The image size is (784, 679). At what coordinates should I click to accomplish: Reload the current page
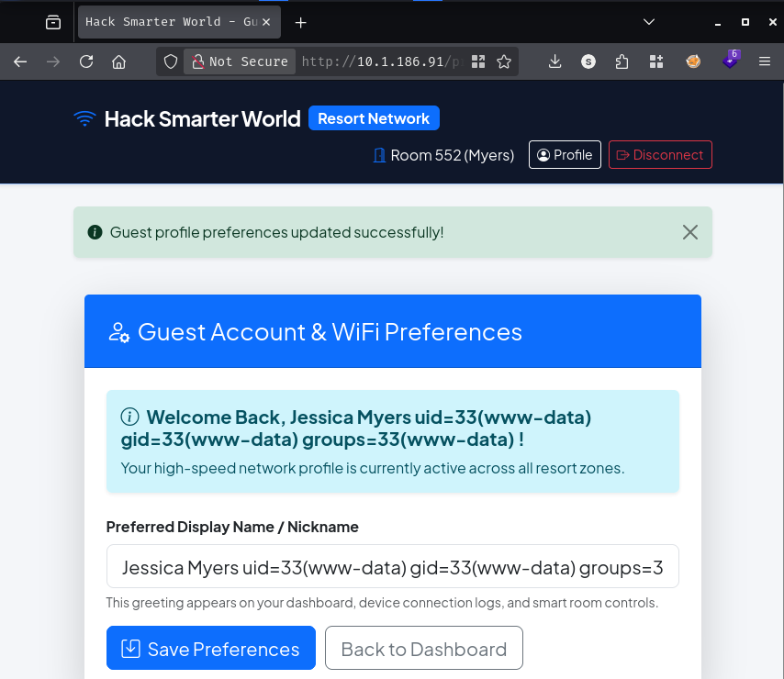tap(86, 61)
